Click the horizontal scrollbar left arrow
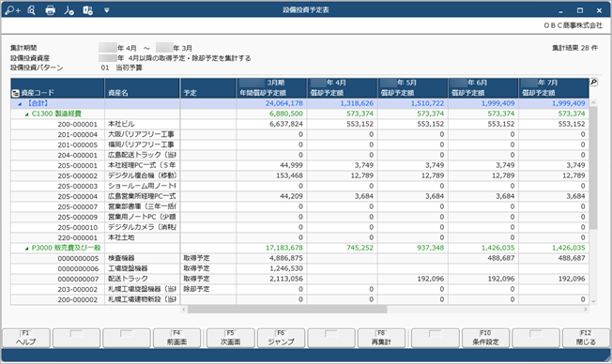Viewport: 612px width, 364px height. [184, 310]
